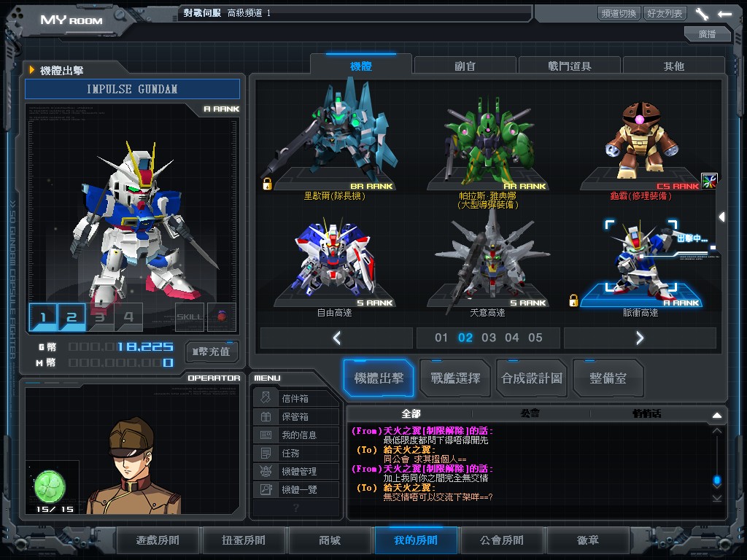Switch to the 其他 tab
Image resolution: width=747 pixels, height=560 pixels.
(x=673, y=66)
